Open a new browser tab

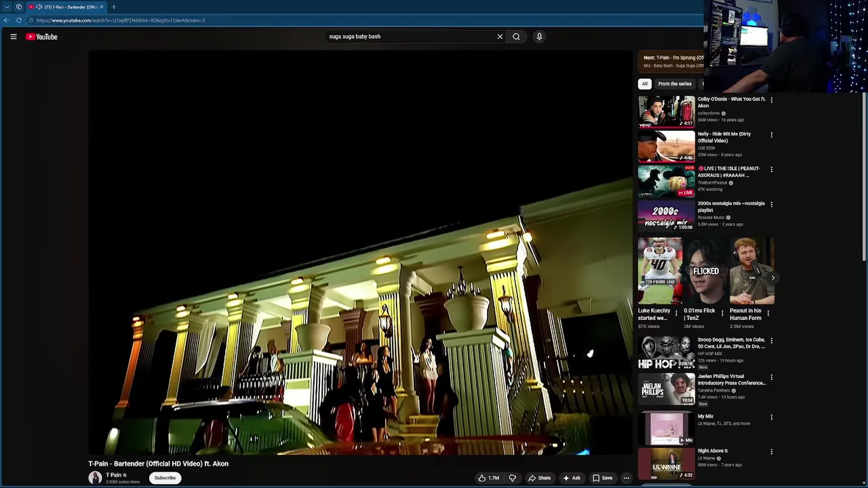[x=114, y=7]
